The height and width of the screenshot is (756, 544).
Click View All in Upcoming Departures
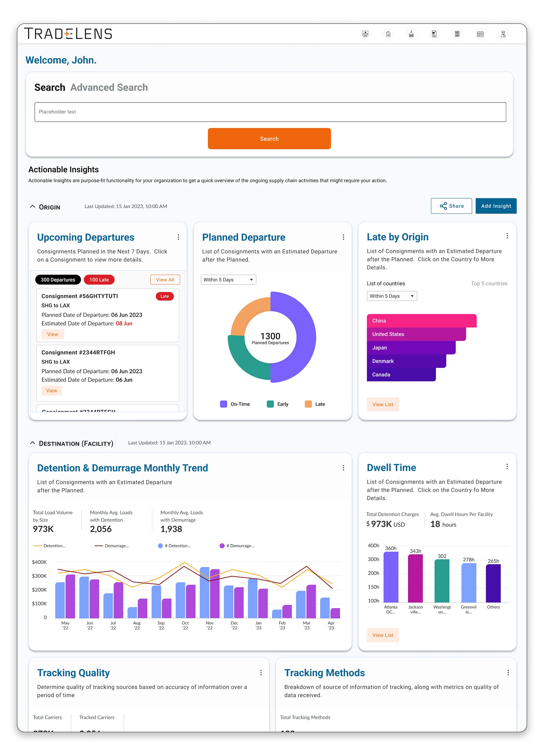click(165, 280)
